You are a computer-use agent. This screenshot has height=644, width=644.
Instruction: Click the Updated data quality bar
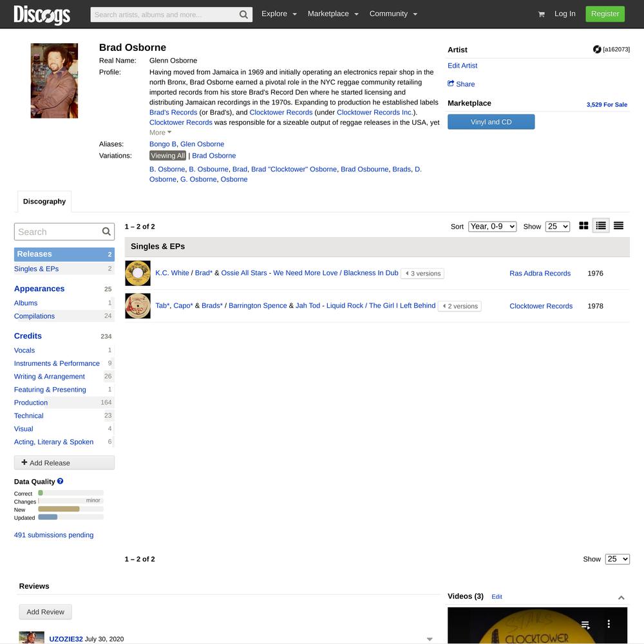71,516
